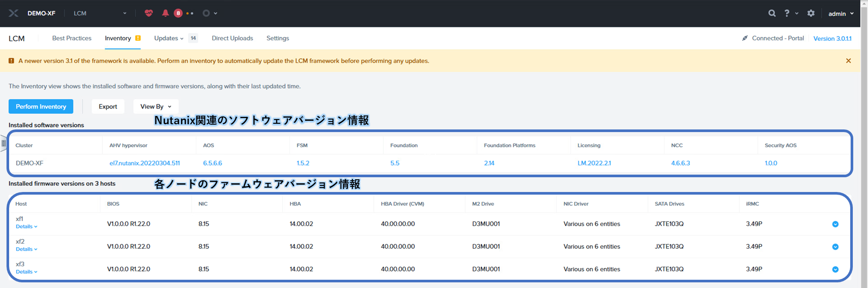This screenshot has width=868, height=288.
Task: Expand Details for host xf3
Action: point(26,271)
